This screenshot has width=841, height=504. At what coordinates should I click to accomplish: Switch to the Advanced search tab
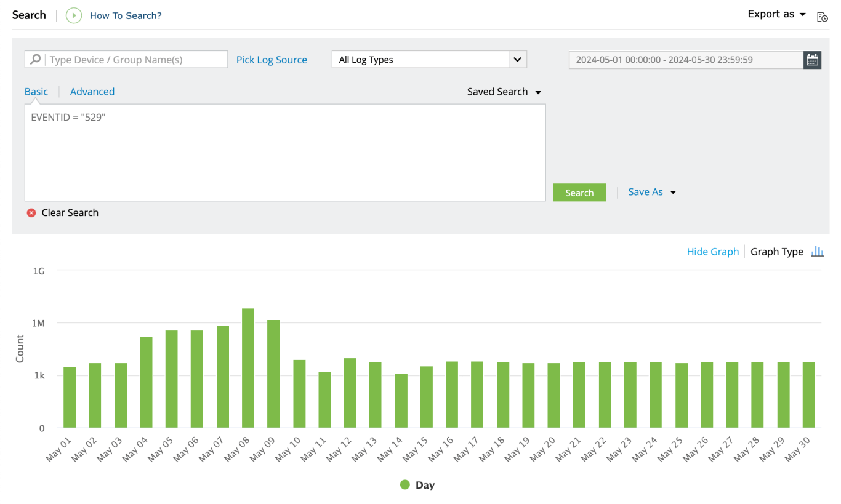click(x=92, y=92)
